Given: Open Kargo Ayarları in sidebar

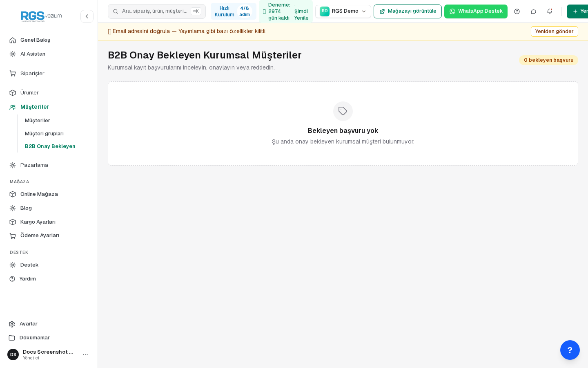Looking at the screenshot, I should pyautogui.click(x=49, y=222).
